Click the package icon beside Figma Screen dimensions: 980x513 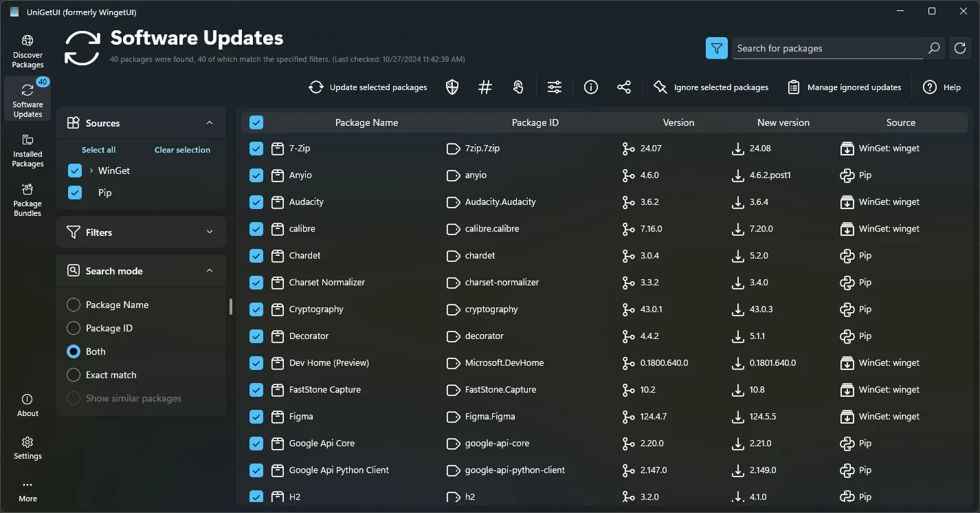(278, 417)
